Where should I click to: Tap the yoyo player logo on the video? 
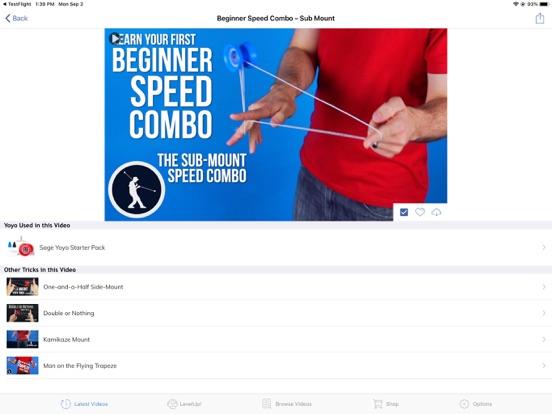136,189
